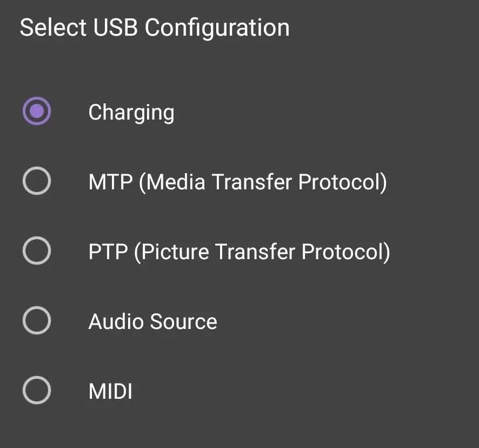Click the 'Charging' option label
479x448 pixels.
(131, 113)
